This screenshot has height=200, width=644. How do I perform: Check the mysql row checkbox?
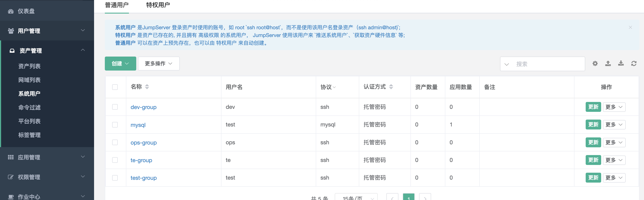[x=115, y=125]
